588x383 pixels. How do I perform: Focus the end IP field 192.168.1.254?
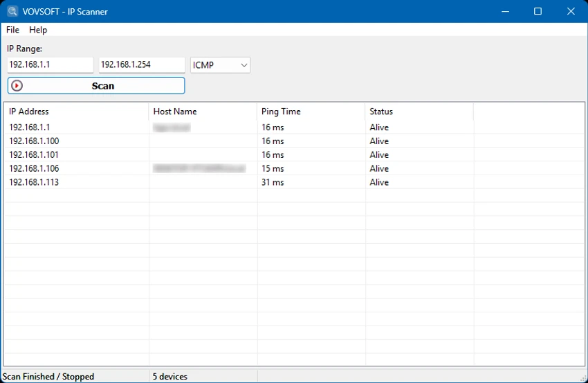coord(142,65)
